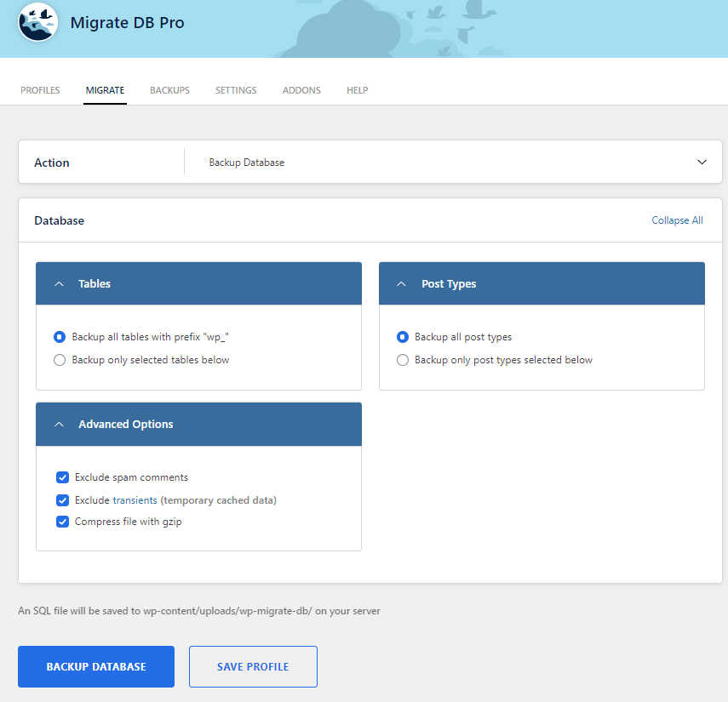Toggle Compress file with gzip
728x702 pixels.
click(62, 522)
